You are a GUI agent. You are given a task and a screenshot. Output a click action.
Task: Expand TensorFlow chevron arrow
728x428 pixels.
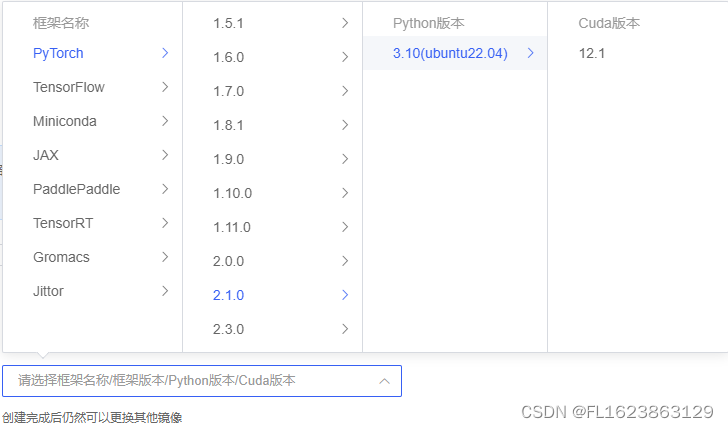[165, 87]
